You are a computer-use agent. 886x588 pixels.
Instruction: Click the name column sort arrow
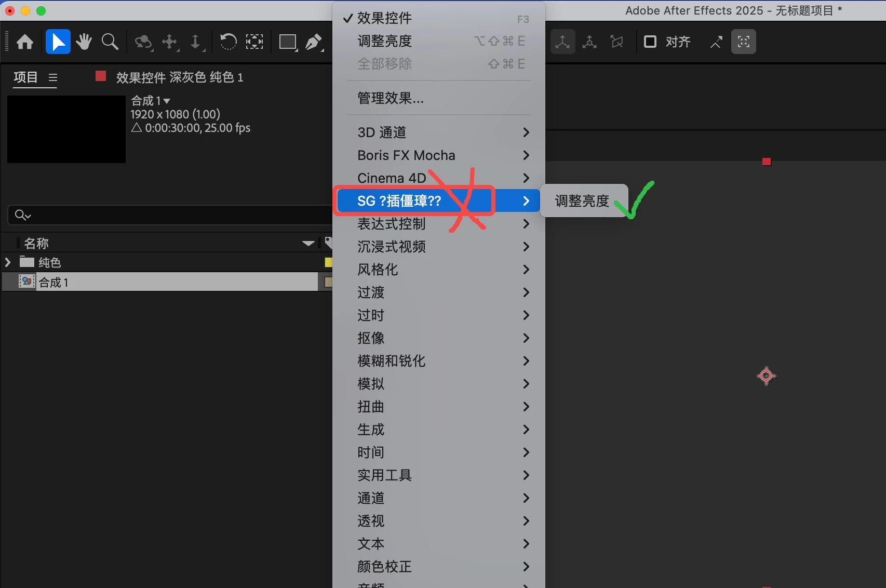[308, 243]
